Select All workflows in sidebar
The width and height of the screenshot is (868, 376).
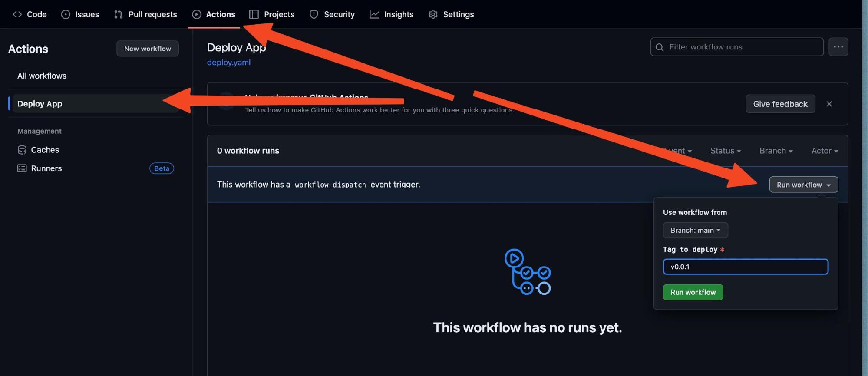[x=42, y=76]
